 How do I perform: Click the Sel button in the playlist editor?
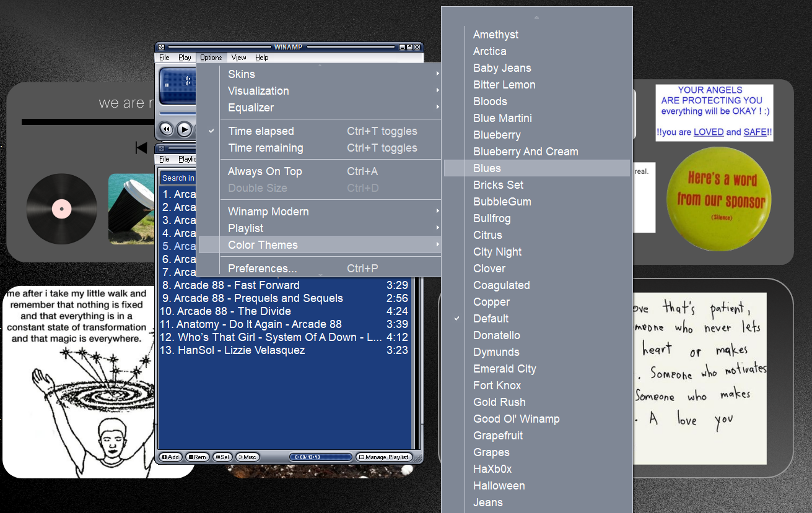[222, 457]
